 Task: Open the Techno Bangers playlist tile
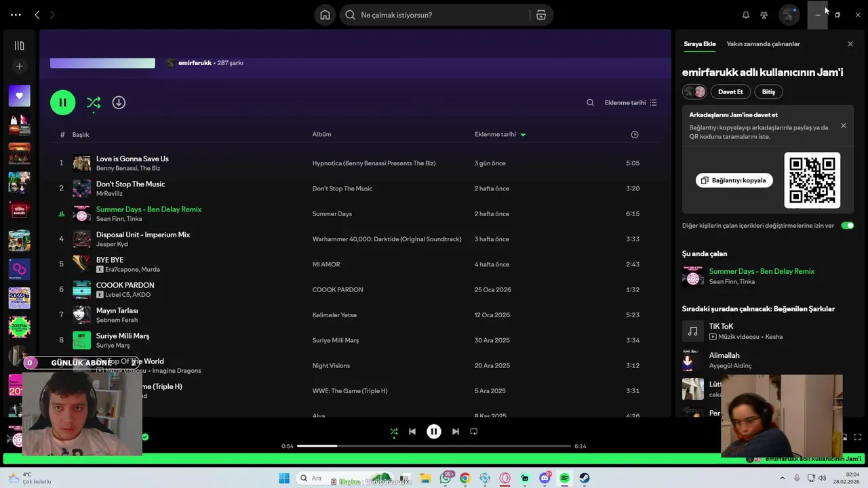pos(19,211)
